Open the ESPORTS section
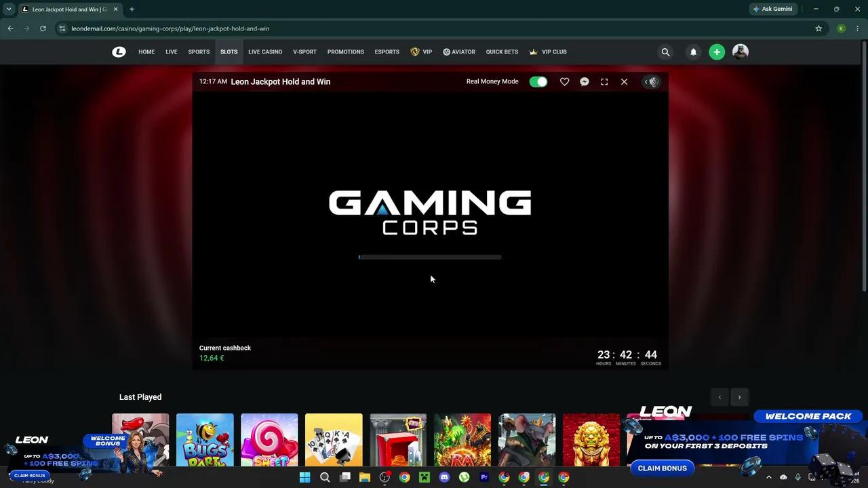 [x=387, y=52]
